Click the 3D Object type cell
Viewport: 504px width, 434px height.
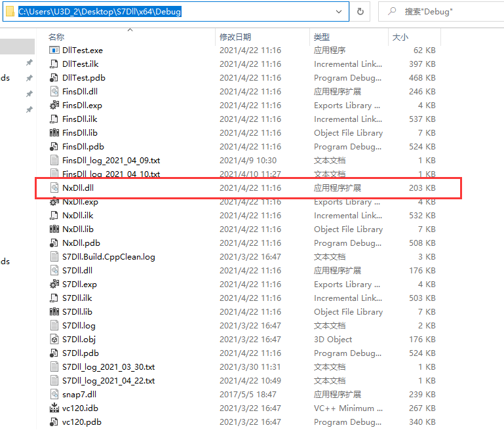click(x=333, y=339)
